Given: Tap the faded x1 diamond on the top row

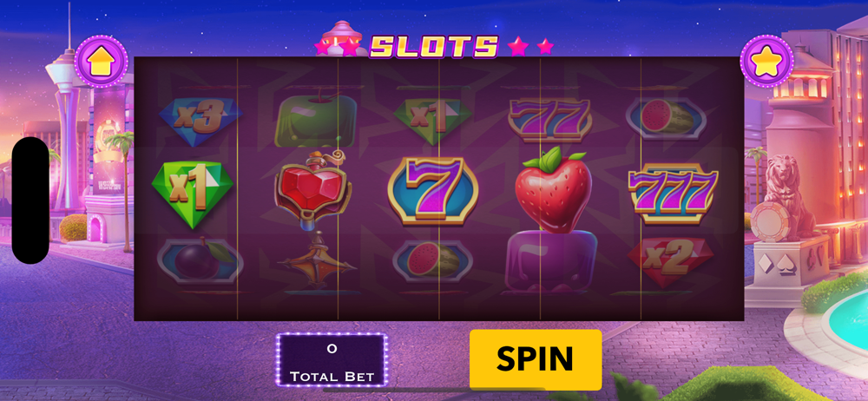Looking at the screenshot, I should coord(432,119).
